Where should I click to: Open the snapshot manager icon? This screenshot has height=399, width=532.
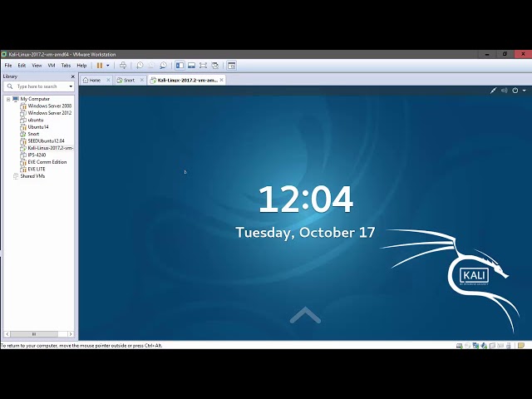(x=163, y=66)
